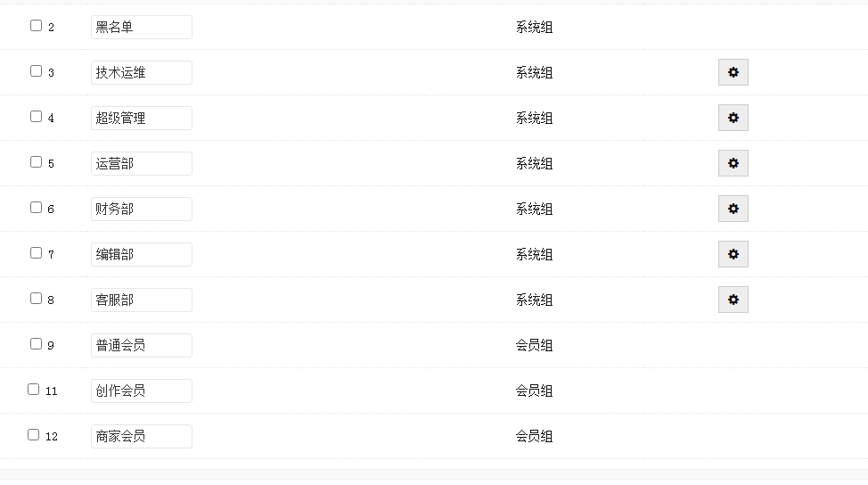Click the 普通会员 name field
Viewport: 868px width, 485px height.
141,345
